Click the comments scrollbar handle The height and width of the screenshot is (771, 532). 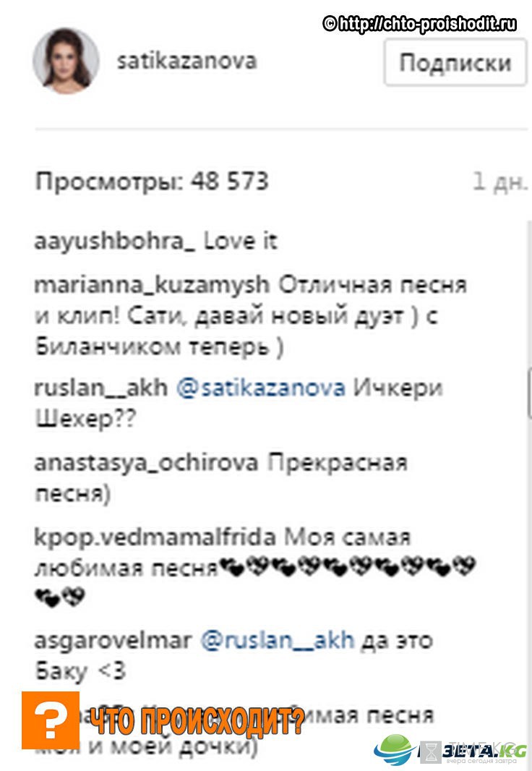point(529,395)
